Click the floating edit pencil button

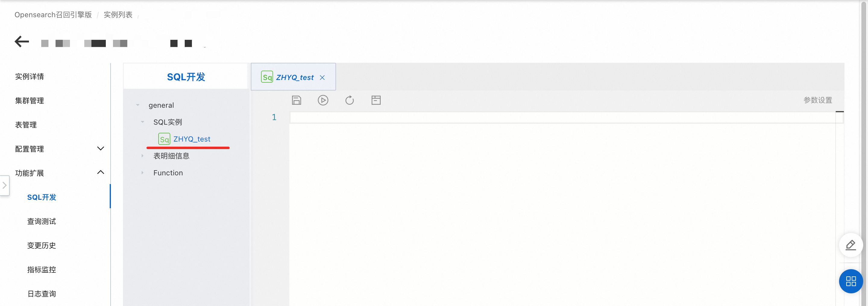[851, 245]
